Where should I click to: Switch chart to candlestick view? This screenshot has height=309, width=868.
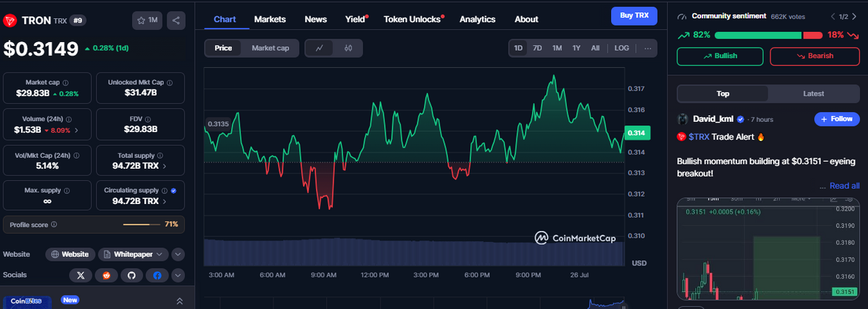(348, 48)
